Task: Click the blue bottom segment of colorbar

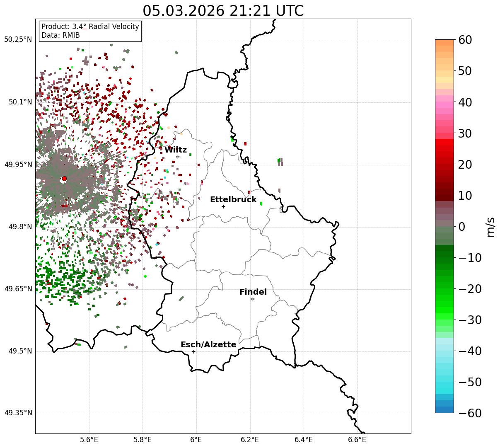Action: (444, 409)
